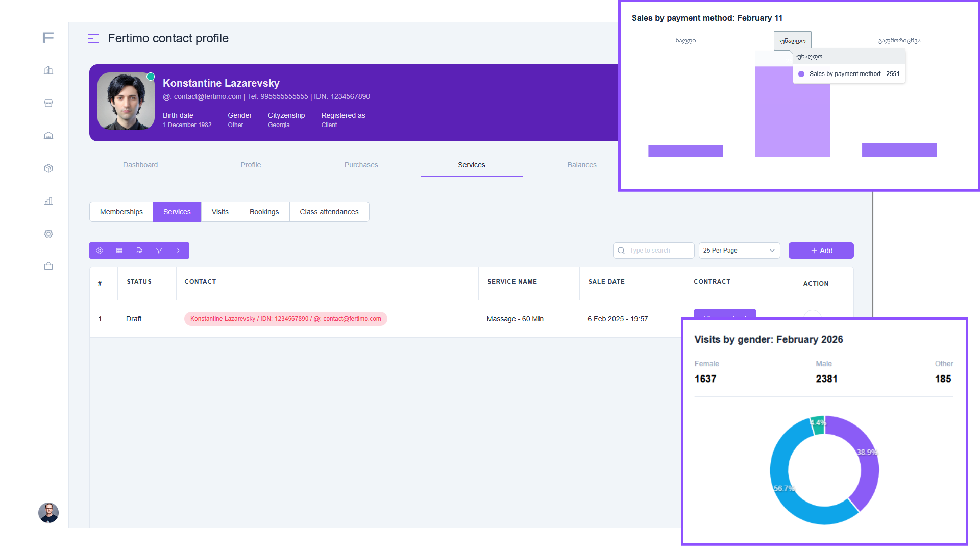Switch to Visits segment
This screenshot has height=551, width=980.
coord(220,212)
